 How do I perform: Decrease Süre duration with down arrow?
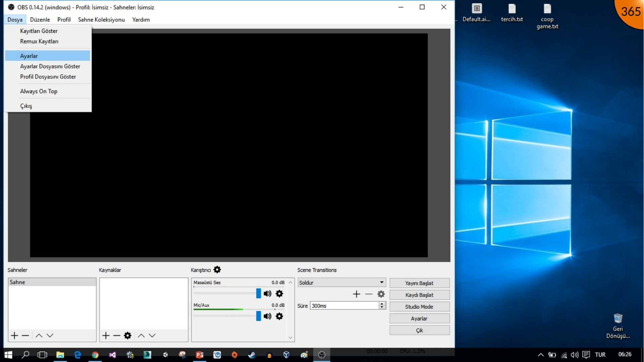pyautogui.click(x=382, y=307)
